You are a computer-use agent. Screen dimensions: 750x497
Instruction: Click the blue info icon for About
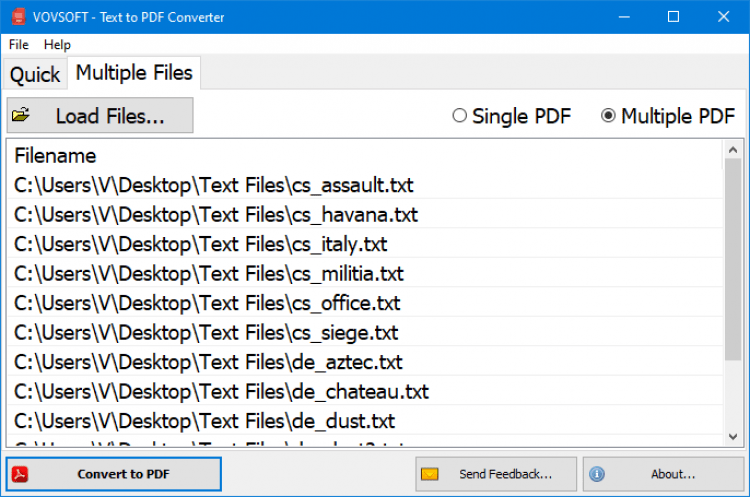(596, 474)
